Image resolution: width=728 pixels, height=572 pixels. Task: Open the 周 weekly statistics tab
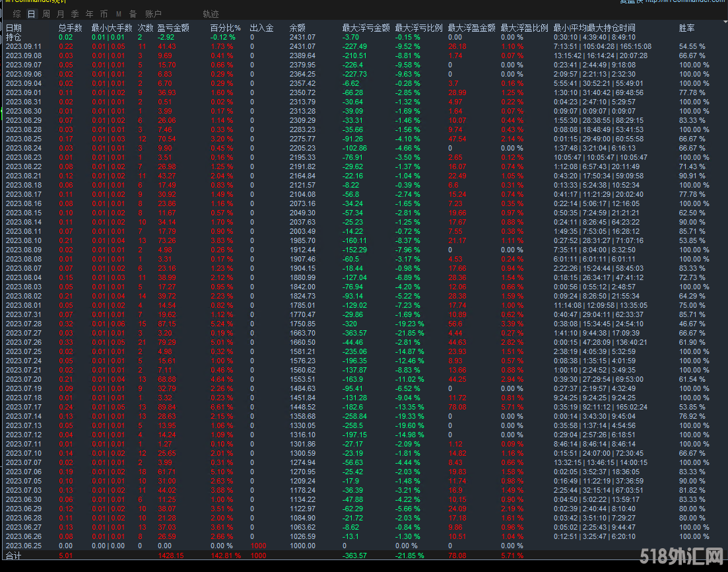pos(46,14)
